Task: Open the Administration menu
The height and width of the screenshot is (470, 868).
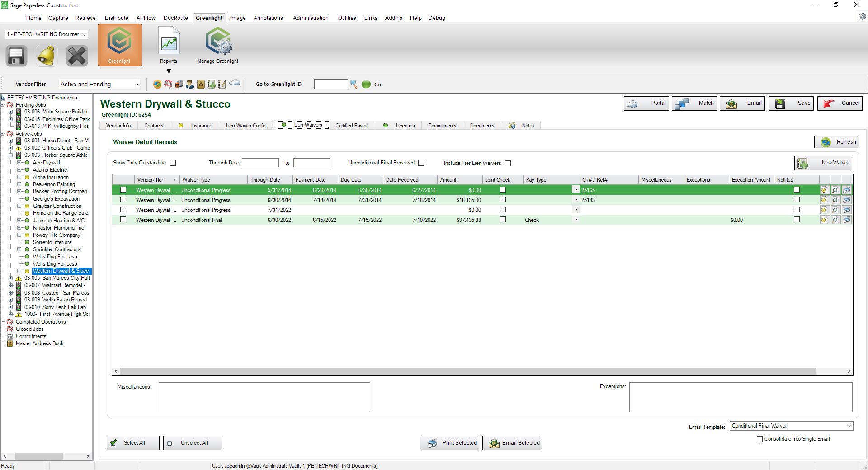Action: click(311, 18)
